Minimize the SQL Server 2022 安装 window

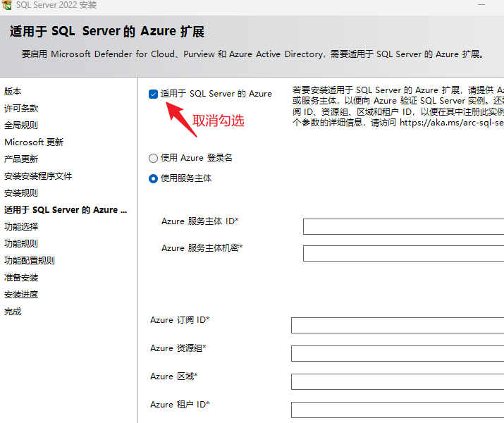(x=481, y=4)
